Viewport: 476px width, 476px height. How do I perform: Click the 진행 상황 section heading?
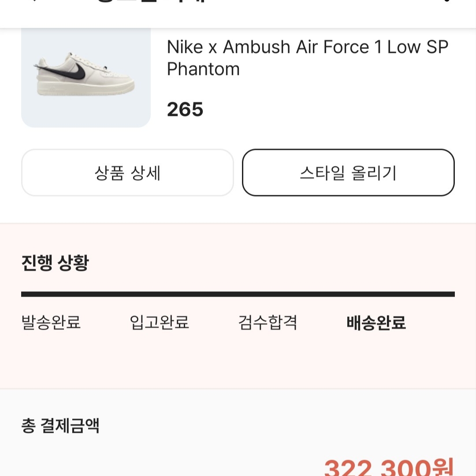55,263
